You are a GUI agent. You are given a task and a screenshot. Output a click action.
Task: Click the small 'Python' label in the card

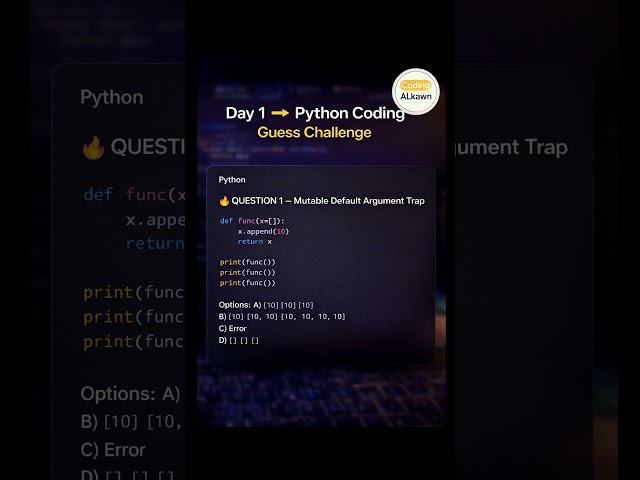232,180
